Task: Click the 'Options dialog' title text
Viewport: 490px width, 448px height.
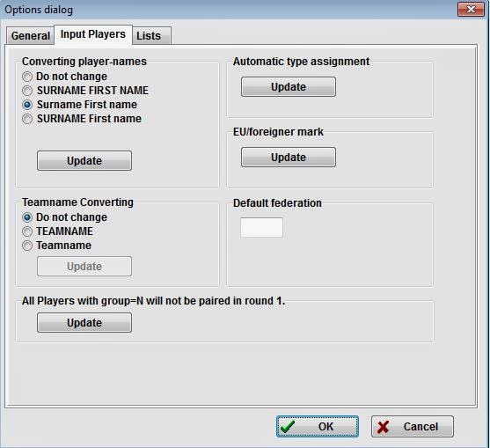Action: (39, 10)
